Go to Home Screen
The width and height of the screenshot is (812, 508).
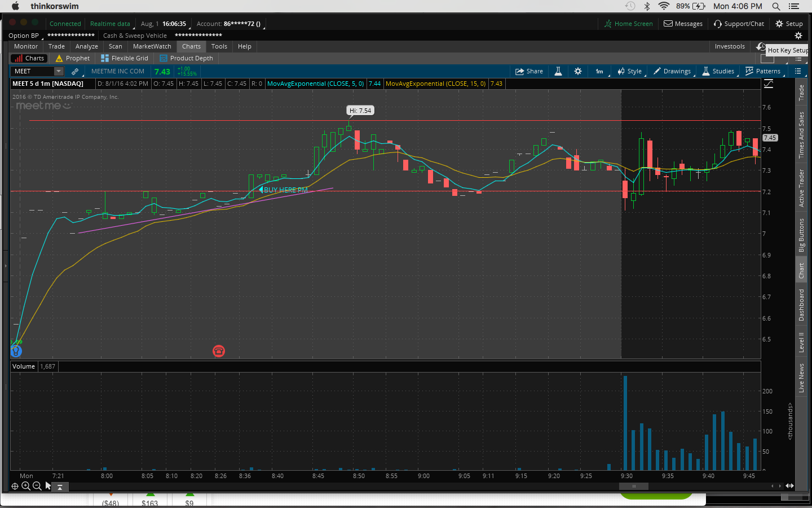coord(628,24)
